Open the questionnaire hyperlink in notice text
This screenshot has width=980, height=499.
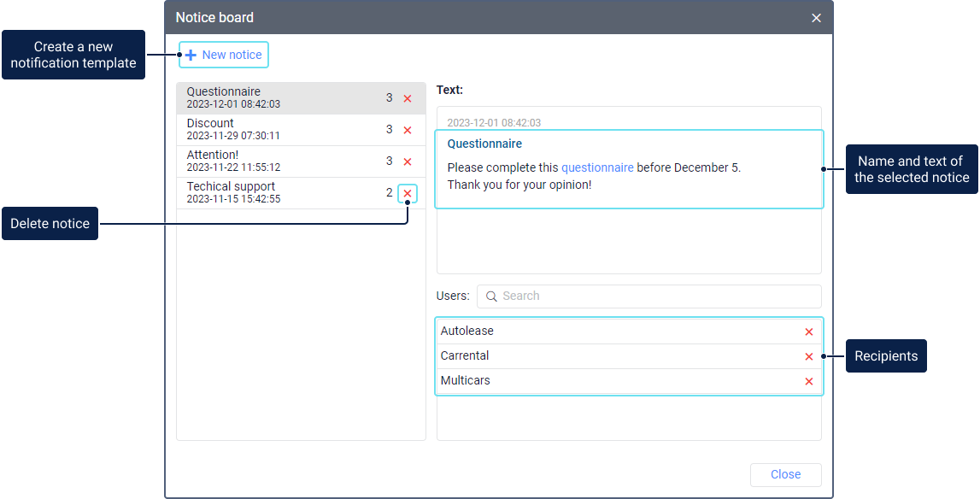pyautogui.click(x=597, y=167)
